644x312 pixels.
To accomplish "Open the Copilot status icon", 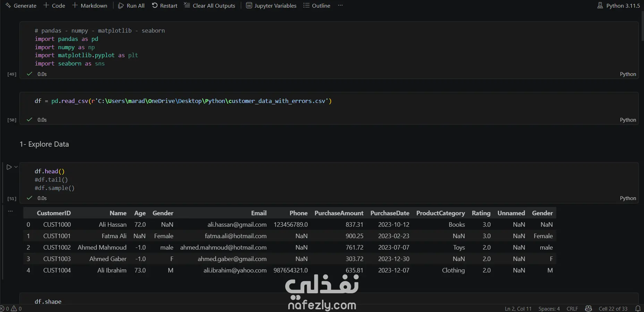I will [588, 309].
